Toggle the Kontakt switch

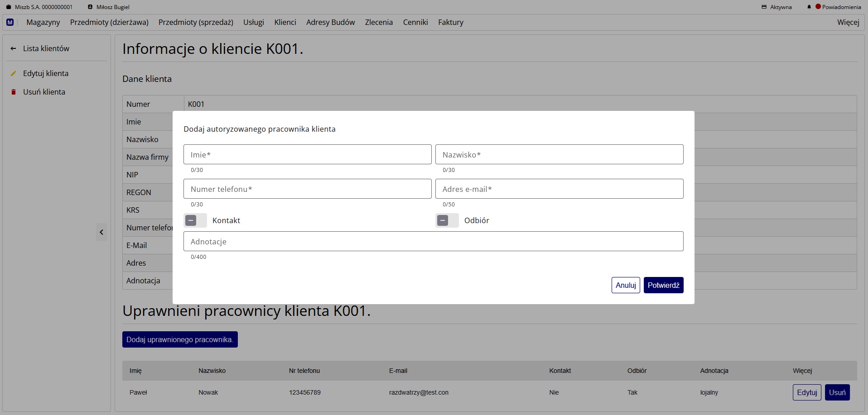(195, 220)
